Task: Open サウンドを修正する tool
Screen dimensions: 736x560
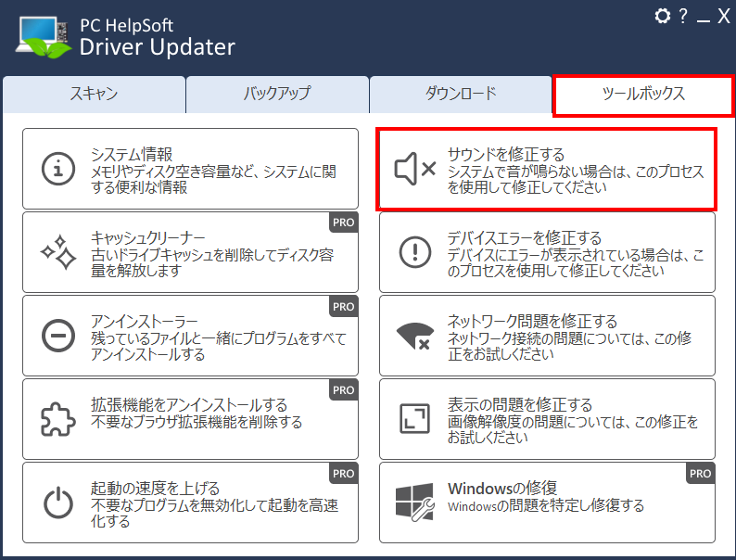Action: 547,169
